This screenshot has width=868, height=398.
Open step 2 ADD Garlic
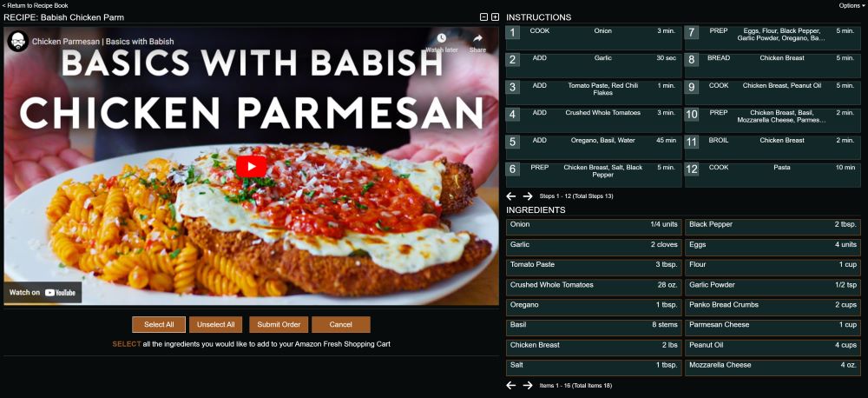(x=594, y=65)
